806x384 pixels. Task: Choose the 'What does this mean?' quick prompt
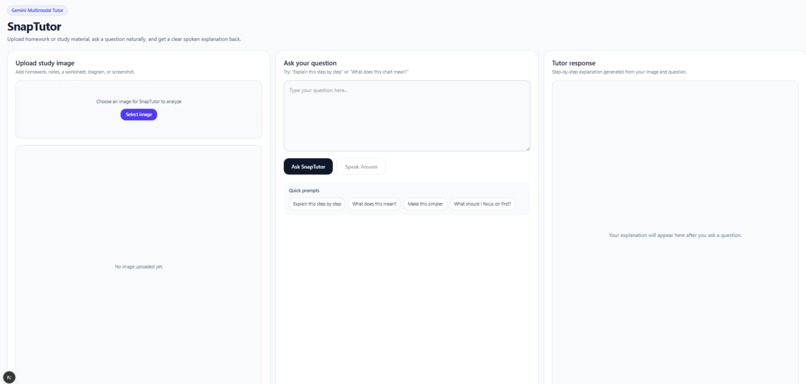click(x=374, y=204)
